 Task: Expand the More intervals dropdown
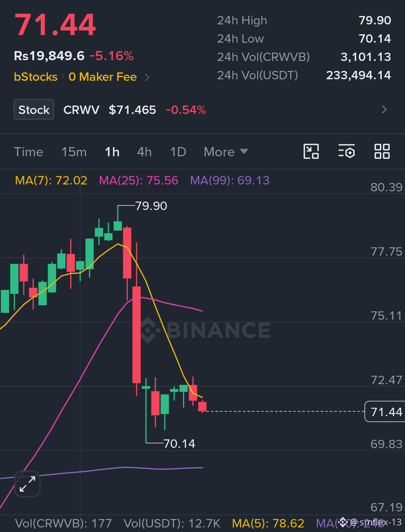coord(226,152)
